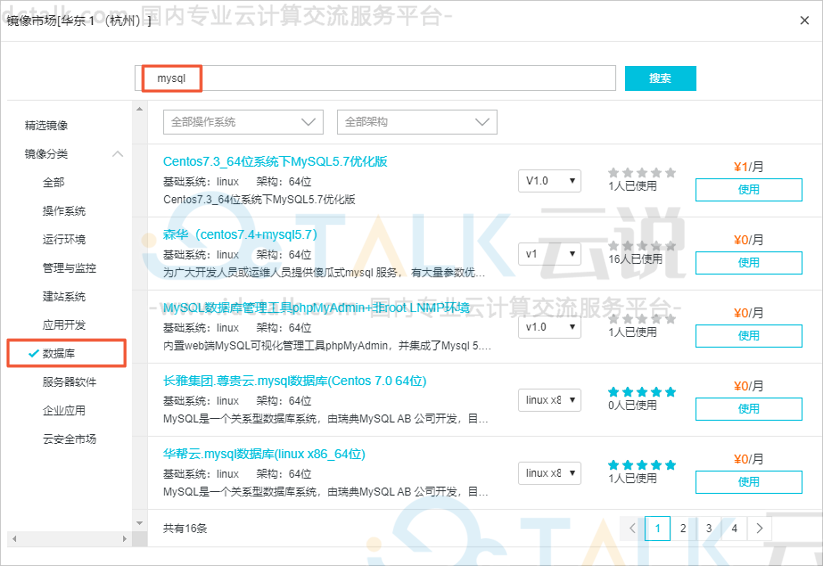Select the 企业应用 category
Screen dimensions: 823x566
coord(64,410)
